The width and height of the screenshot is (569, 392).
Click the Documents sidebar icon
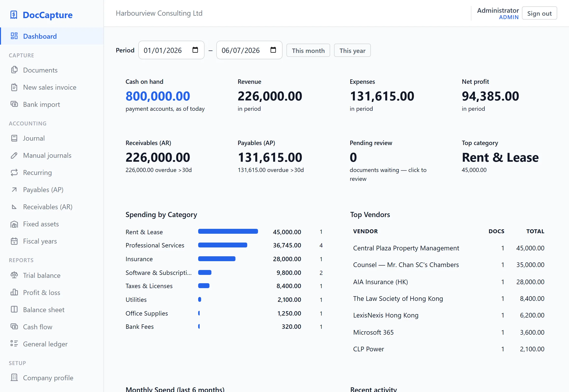[x=14, y=70]
